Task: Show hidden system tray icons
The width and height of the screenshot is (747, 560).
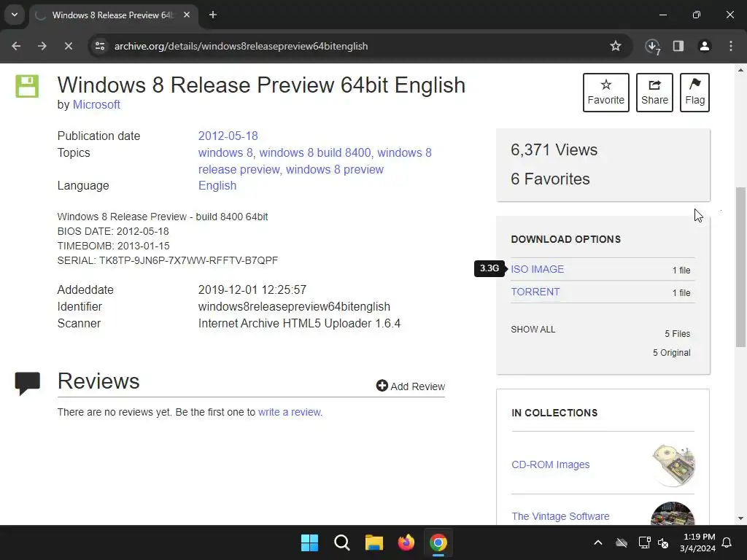Action: click(598, 542)
